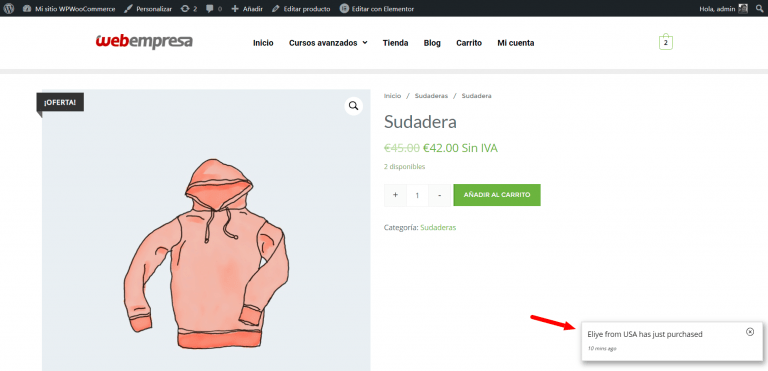Screen dimensions: 768x371
Task: Decrease product quantity with minus button
Action: click(x=439, y=195)
